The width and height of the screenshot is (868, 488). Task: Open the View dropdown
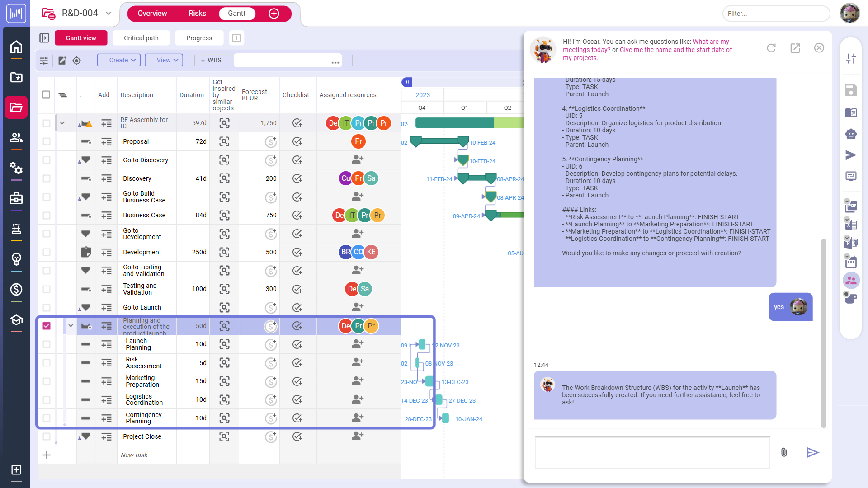point(164,60)
